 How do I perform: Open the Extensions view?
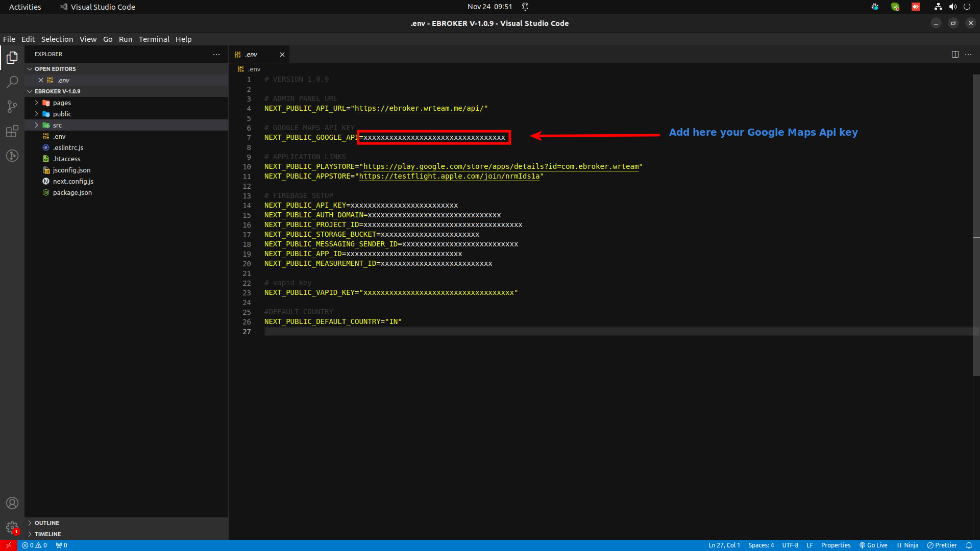(12, 131)
